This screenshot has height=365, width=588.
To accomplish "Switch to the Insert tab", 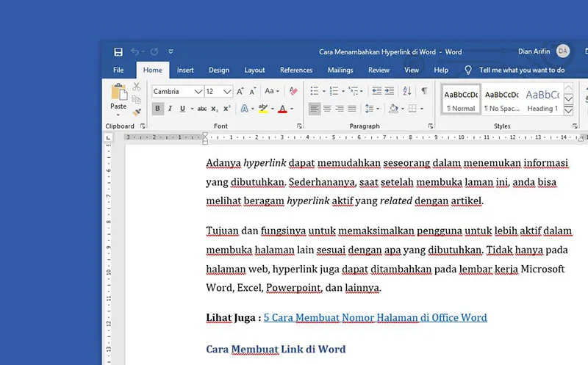I will pos(185,71).
